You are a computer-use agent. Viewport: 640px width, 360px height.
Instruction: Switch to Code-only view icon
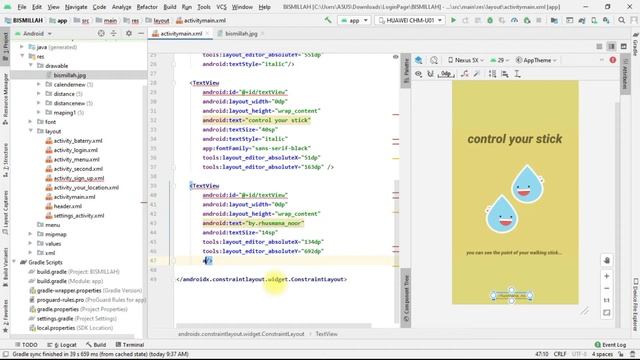[599, 47]
